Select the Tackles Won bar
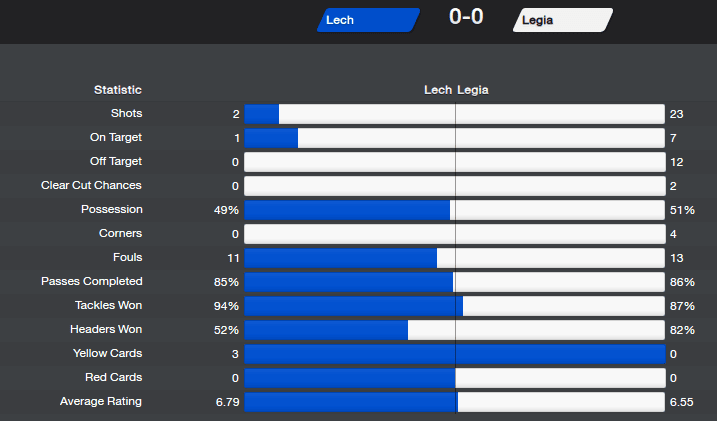Image resolution: width=717 pixels, height=421 pixels. point(455,306)
